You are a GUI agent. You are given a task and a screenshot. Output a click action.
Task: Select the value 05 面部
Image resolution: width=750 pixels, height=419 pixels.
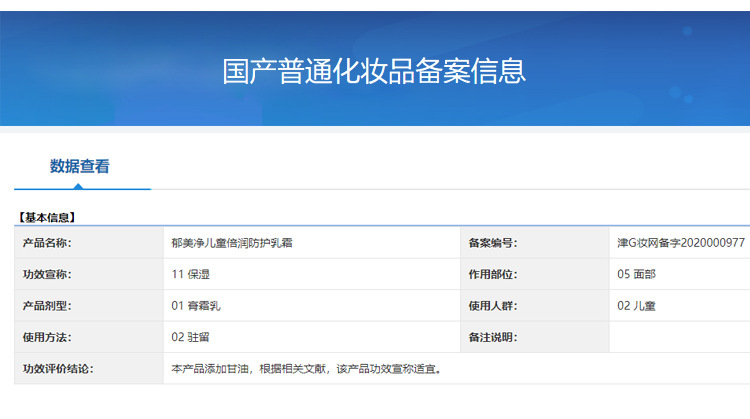click(636, 274)
